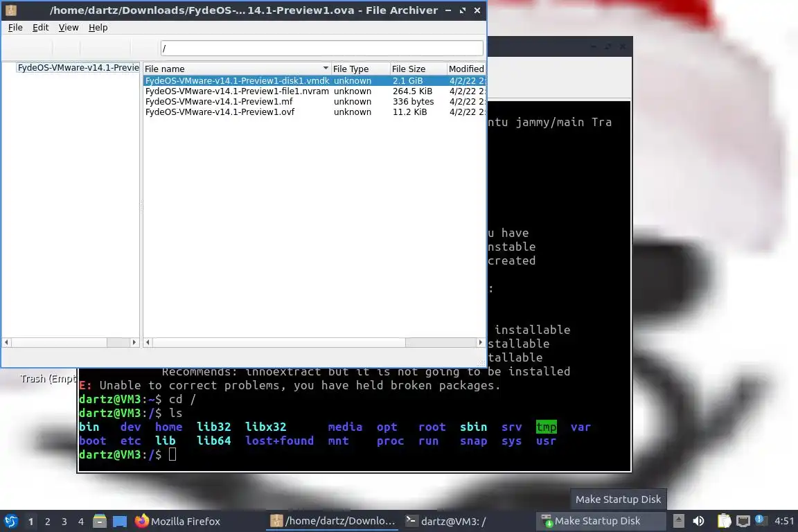Open the View menu in File Archiver
This screenshot has width=798, height=532.
click(68, 28)
